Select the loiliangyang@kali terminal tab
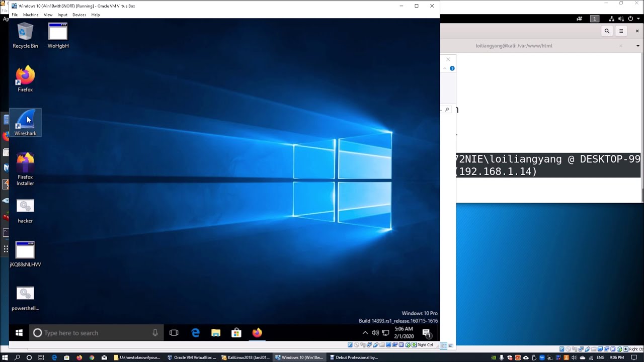This screenshot has width=644, height=362. [514, 46]
